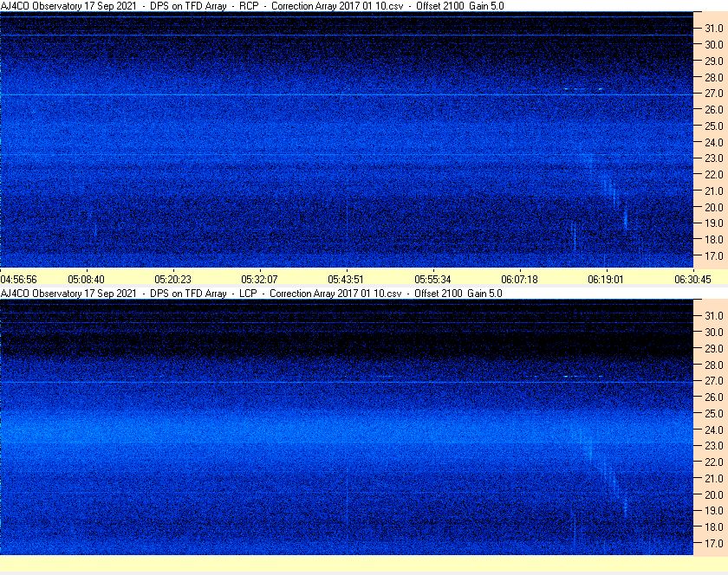Click 23.0 on the RCP frequency scale

pos(714,158)
